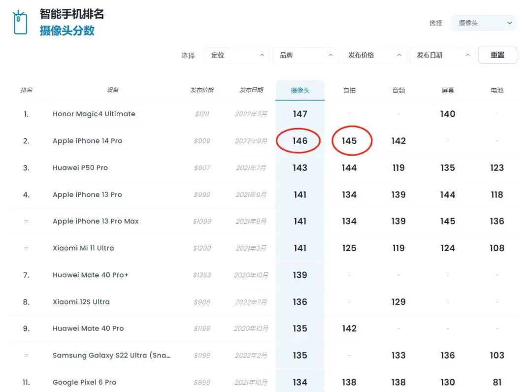Viewport: 532px width, 392px height.
Task: Click price $1363 for Huawei Mate 40 Pro+
Action: point(202,275)
